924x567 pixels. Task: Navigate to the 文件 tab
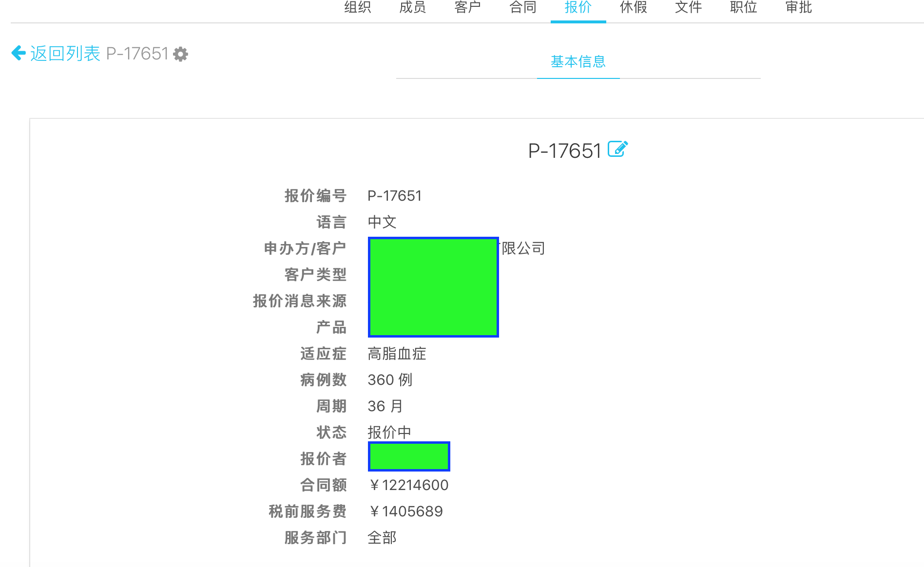[x=688, y=7]
